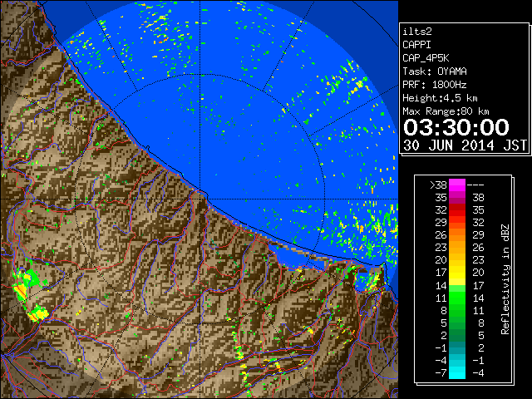The height and width of the screenshot is (399, 532).
Task: Click the "Max Range:80 km" text
Action: point(446,111)
